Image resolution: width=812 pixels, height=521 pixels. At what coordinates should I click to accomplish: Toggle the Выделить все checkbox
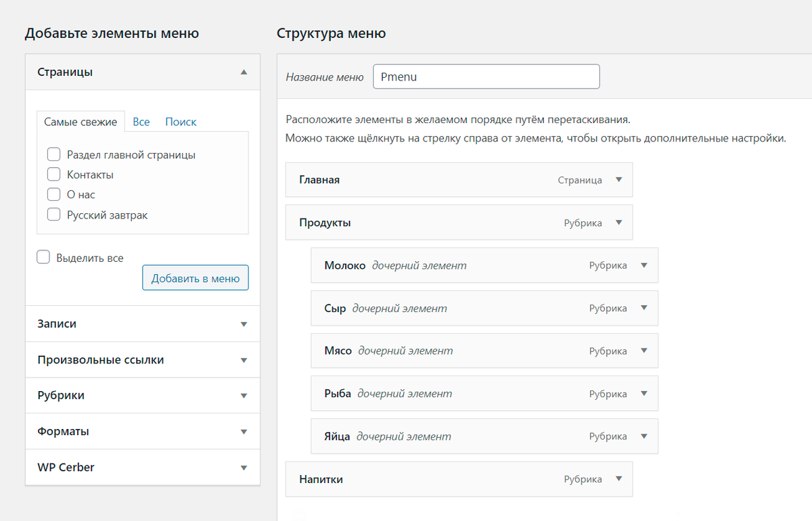click(x=43, y=258)
